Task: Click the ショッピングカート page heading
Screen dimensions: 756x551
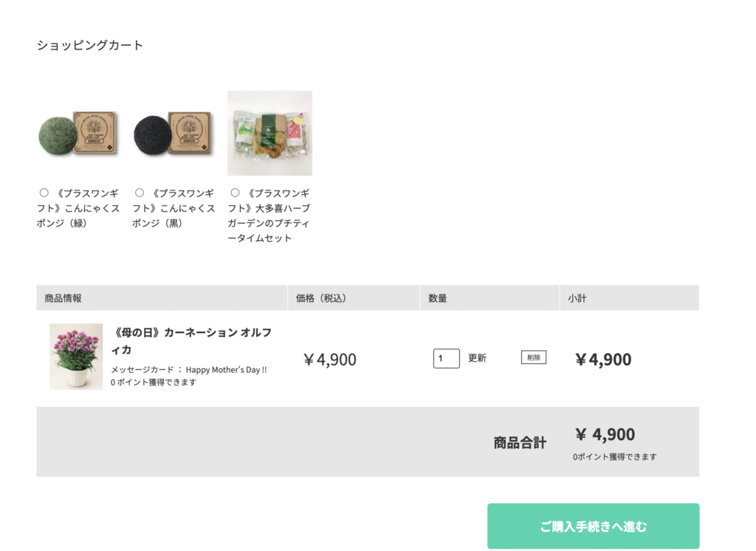Action: point(90,46)
